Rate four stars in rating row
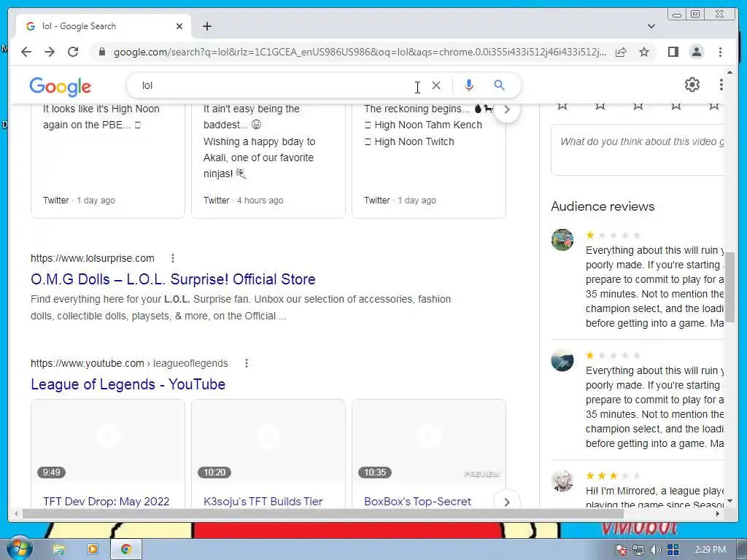 click(x=676, y=106)
